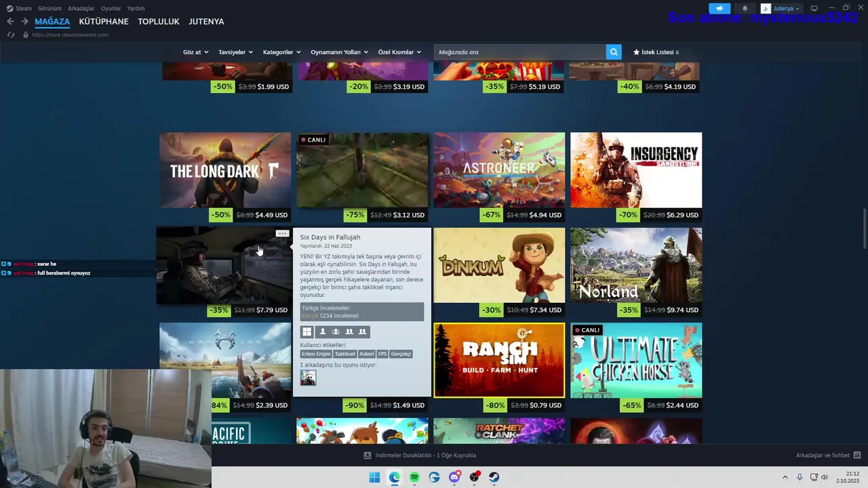Open Big Picture mode monitor icon
The width and height of the screenshot is (868, 488).
click(814, 9)
